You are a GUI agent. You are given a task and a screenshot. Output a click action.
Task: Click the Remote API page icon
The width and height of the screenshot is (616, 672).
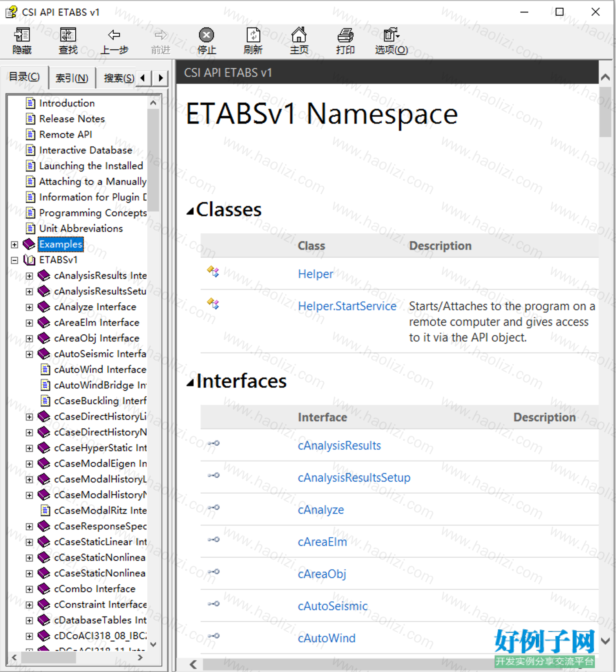[31, 134]
